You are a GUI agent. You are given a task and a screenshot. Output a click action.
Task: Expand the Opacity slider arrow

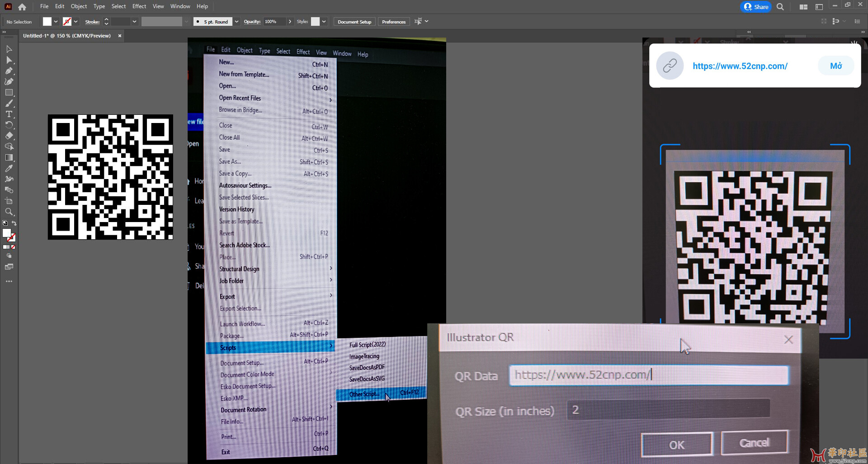pyautogui.click(x=290, y=22)
